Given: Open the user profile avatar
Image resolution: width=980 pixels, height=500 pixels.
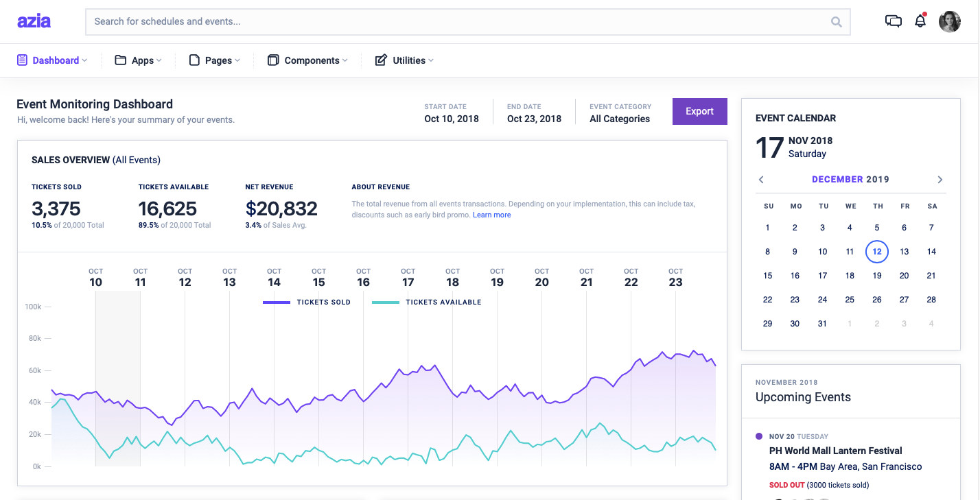Looking at the screenshot, I should point(949,21).
